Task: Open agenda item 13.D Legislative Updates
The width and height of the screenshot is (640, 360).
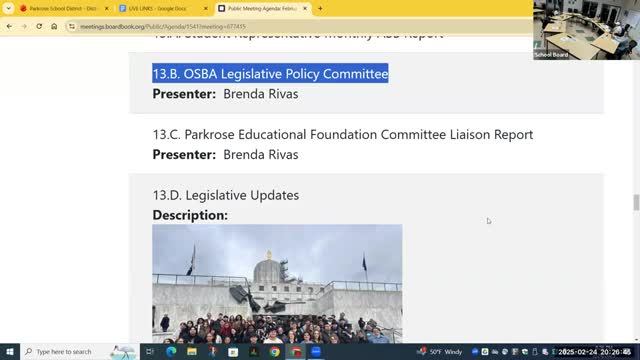Action: click(x=226, y=195)
